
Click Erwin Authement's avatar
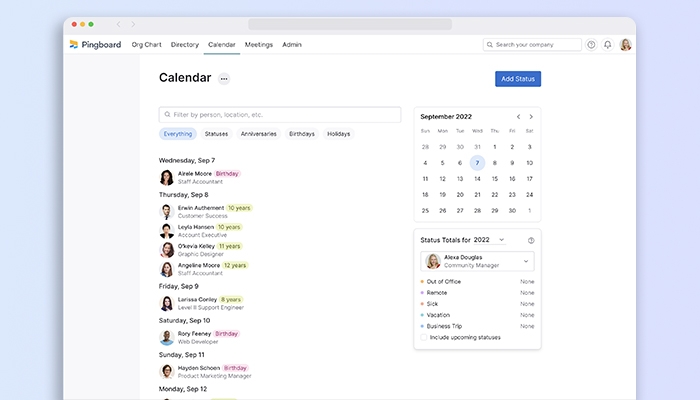pos(167,212)
